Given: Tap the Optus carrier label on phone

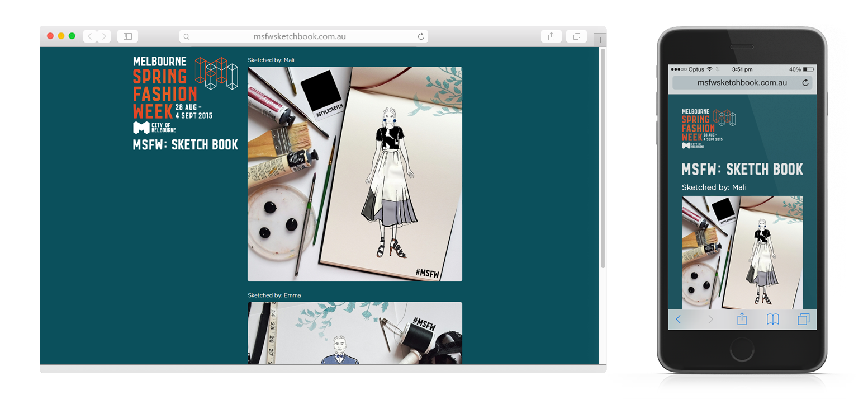Looking at the screenshot, I should (x=696, y=69).
